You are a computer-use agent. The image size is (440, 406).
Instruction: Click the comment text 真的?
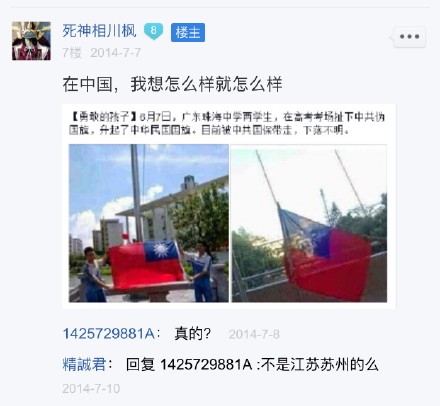(x=193, y=334)
